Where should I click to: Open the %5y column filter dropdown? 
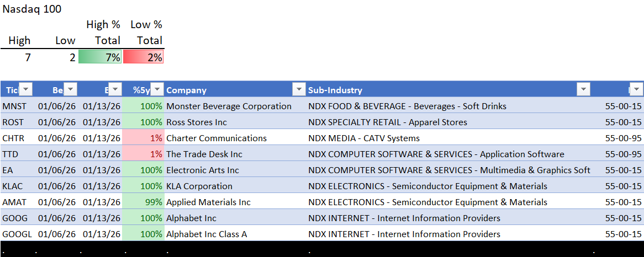point(157,90)
